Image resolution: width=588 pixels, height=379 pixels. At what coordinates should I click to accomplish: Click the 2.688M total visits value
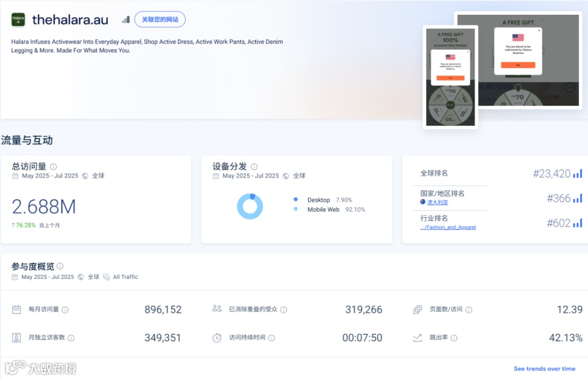(x=44, y=207)
